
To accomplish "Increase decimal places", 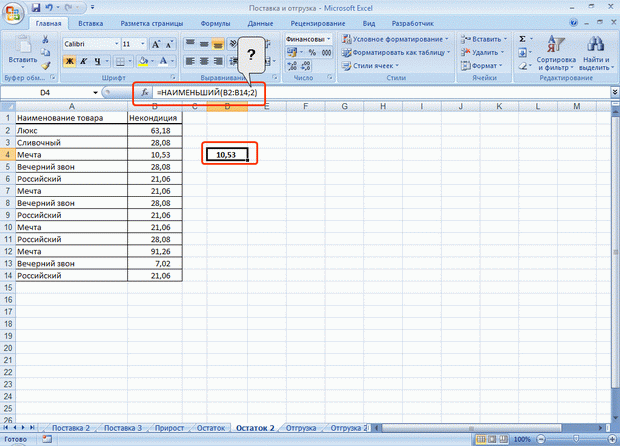I will click(292, 66).
